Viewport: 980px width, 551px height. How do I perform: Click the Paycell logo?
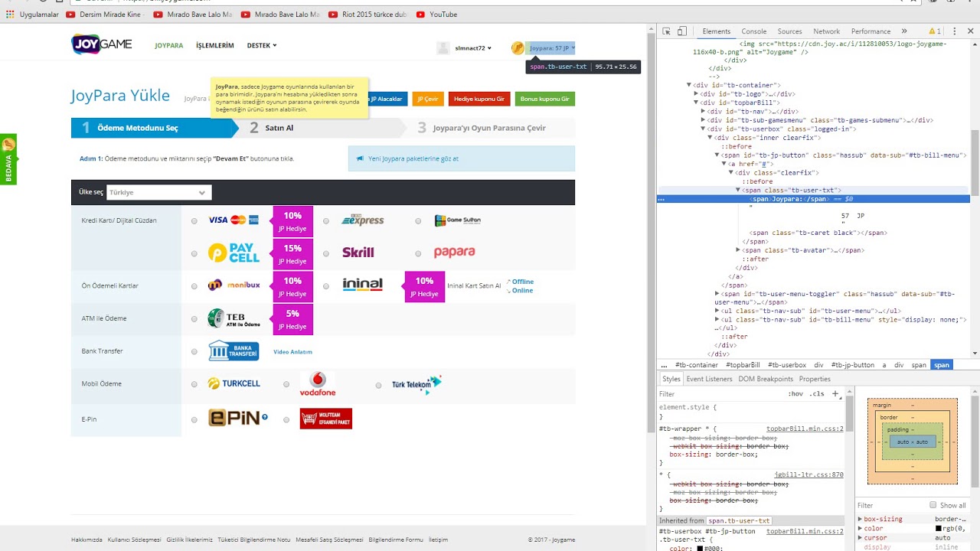(x=234, y=253)
